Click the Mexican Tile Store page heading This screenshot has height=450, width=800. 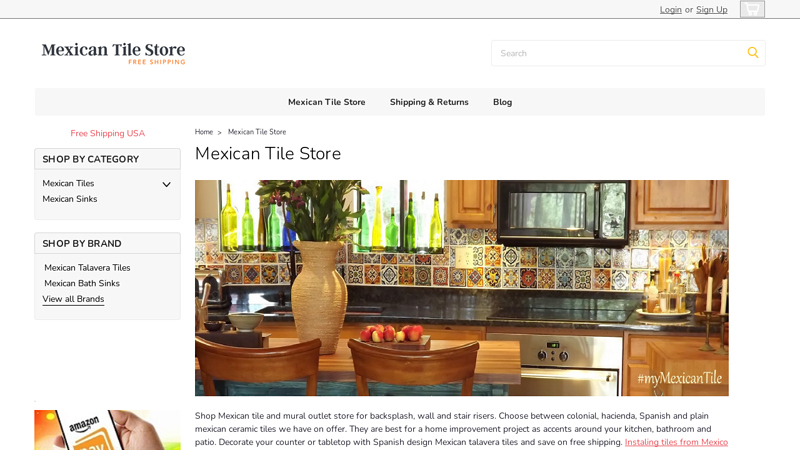tap(268, 154)
